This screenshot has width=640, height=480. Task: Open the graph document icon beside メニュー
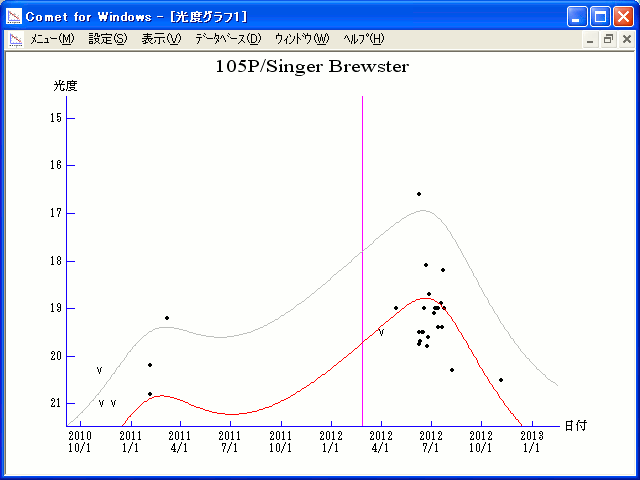(15, 40)
